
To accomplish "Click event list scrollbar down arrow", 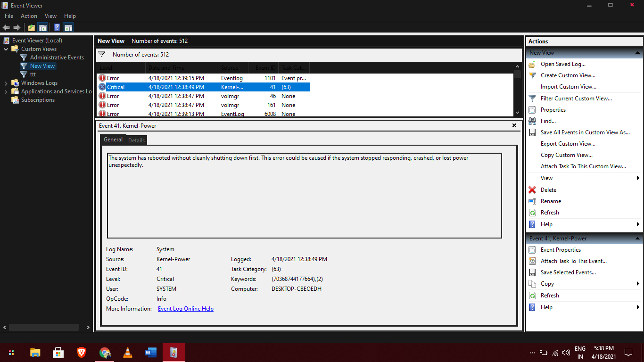I will coord(517,113).
